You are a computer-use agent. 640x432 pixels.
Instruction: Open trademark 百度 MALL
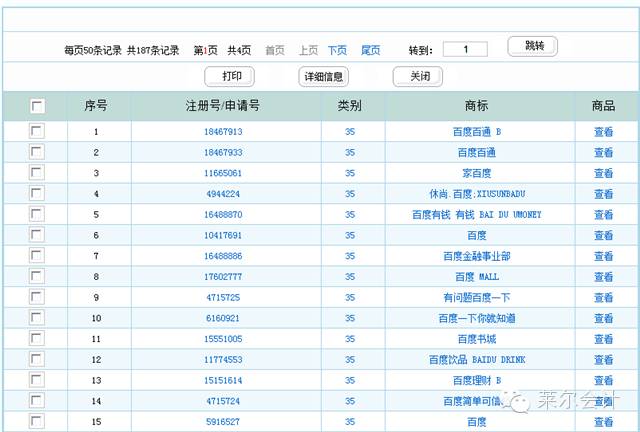click(477, 277)
